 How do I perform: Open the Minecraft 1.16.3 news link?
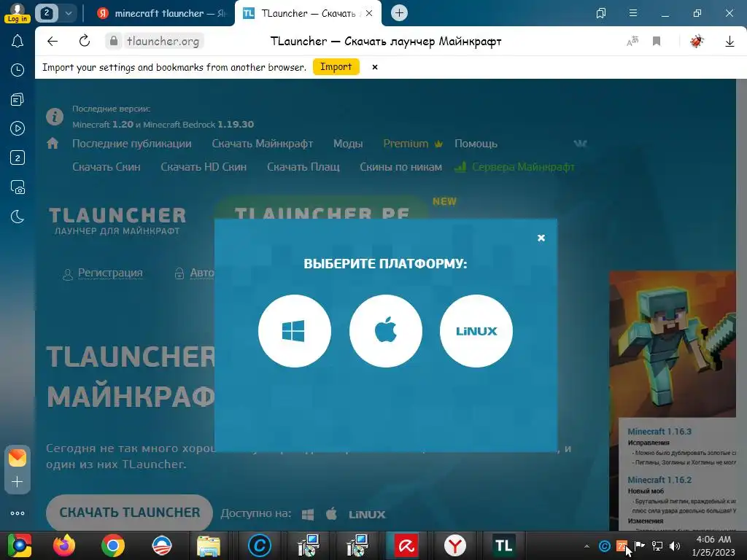(x=659, y=432)
